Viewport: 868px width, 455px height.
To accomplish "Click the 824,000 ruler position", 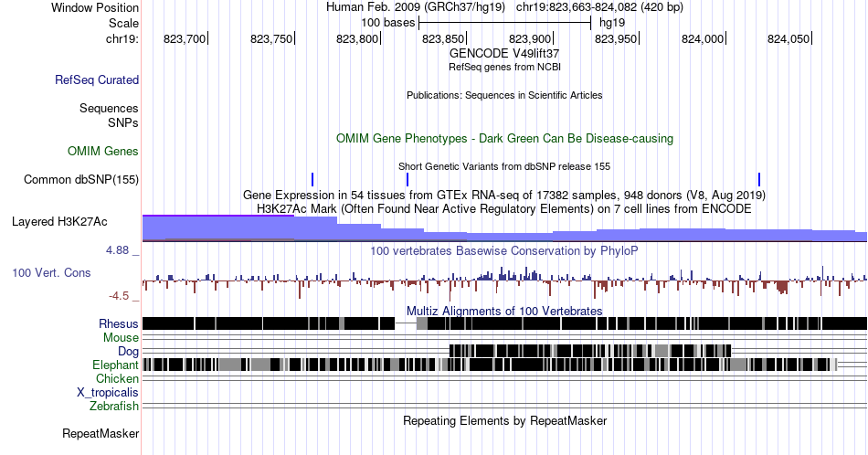I will 703,38.
